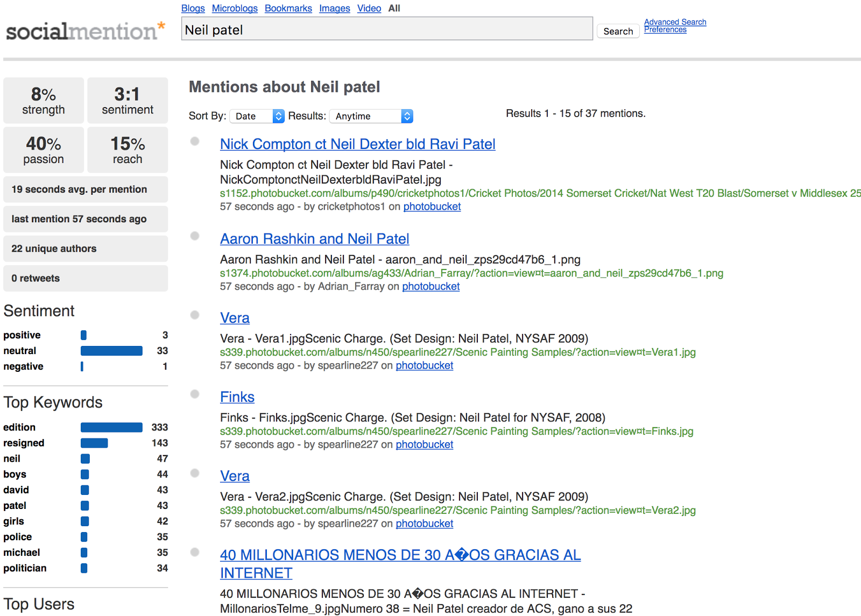Viewport: 861px width, 616px height.
Task: Click the Nick Compton photobucket URL in green
Action: click(x=540, y=193)
